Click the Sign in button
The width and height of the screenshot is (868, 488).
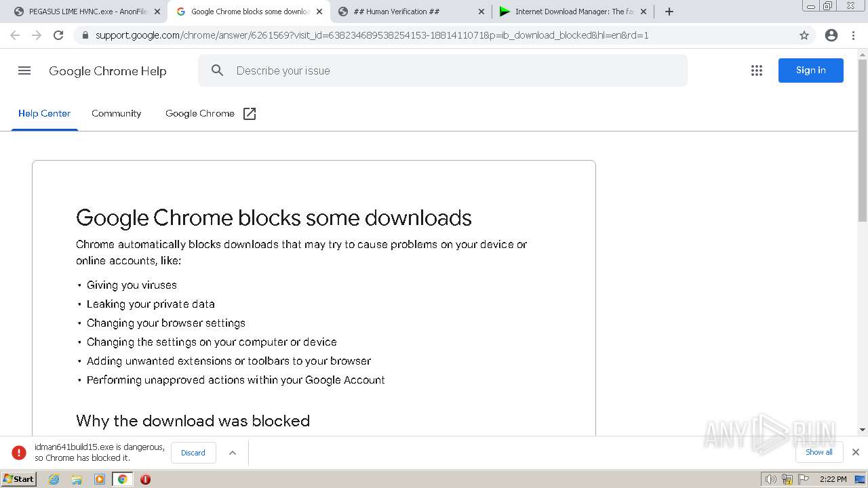pyautogui.click(x=811, y=70)
